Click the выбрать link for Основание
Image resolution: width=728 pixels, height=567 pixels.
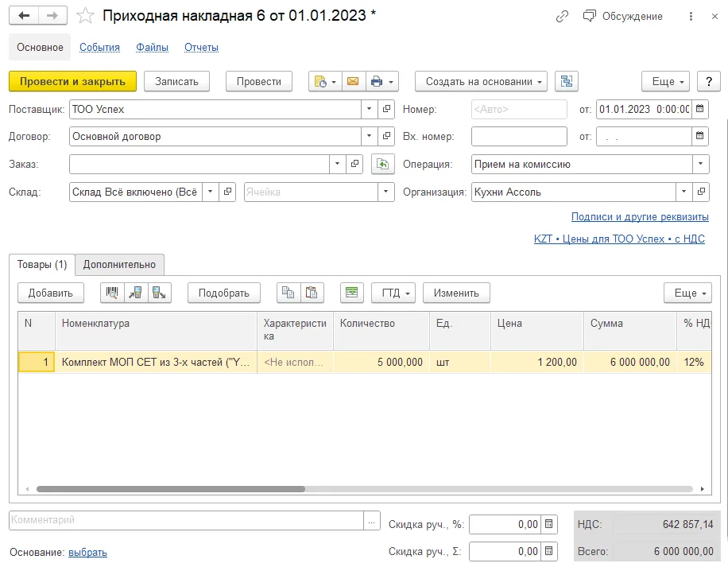coord(87,553)
